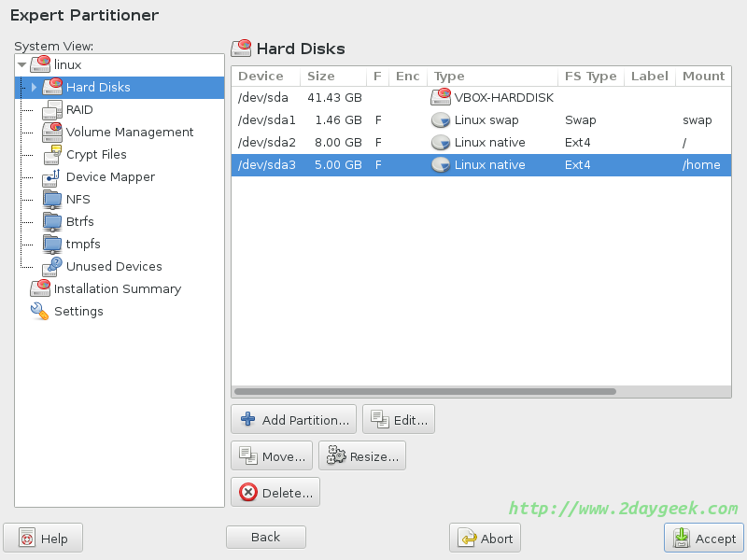Expand the Hard Disks tree node
The height and width of the screenshot is (560, 747).
point(35,88)
